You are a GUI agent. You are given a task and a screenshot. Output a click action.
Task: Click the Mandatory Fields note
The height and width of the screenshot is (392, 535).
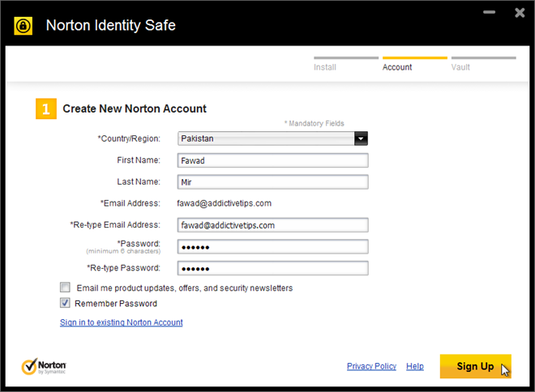click(x=315, y=123)
